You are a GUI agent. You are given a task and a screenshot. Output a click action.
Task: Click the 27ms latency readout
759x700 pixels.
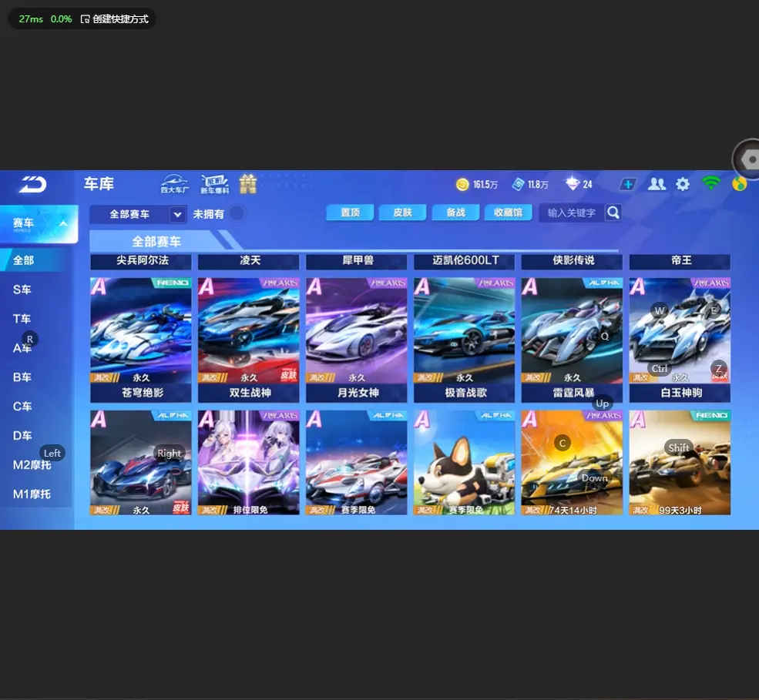(x=31, y=18)
